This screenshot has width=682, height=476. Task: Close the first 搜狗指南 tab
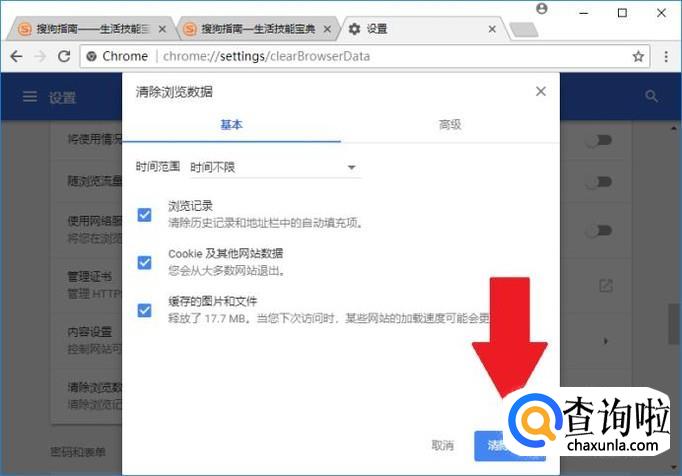162,29
